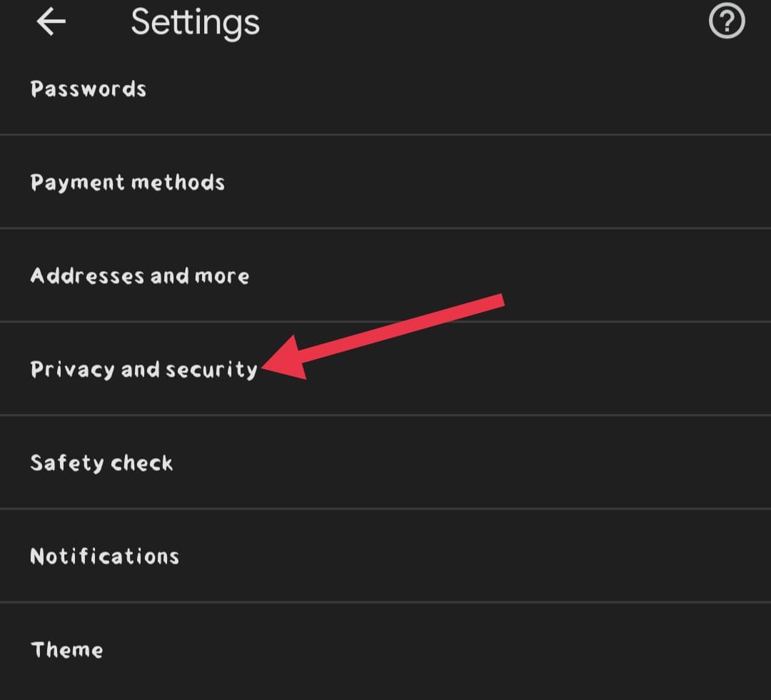The width and height of the screenshot is (771, 700).
Task: Open Addresses and more
Action: coord(139,275)
